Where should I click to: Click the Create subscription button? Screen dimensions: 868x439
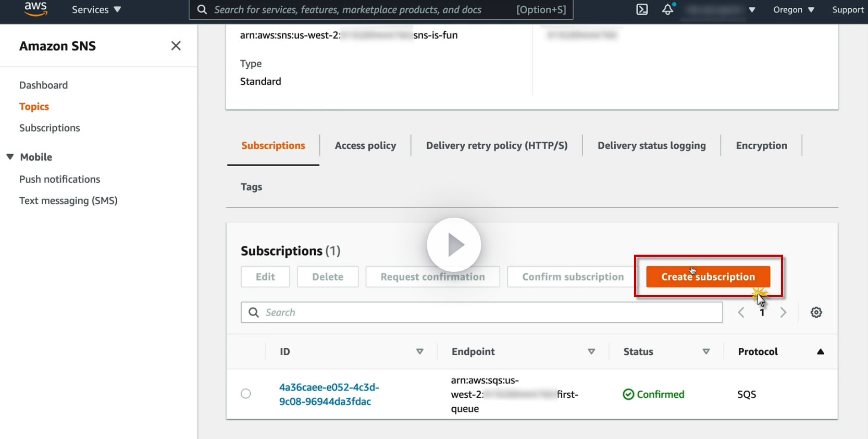708,277
